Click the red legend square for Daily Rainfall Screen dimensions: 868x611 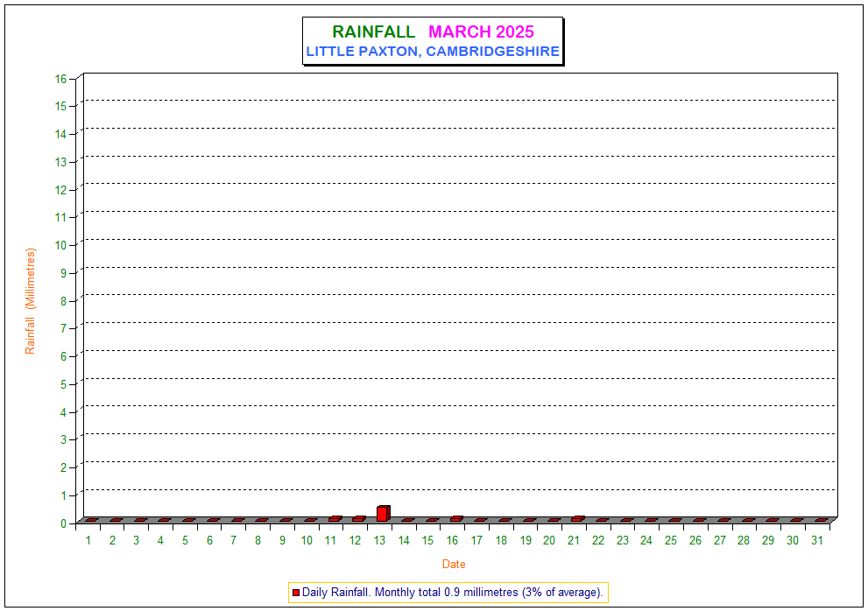[x=295, y=593]
